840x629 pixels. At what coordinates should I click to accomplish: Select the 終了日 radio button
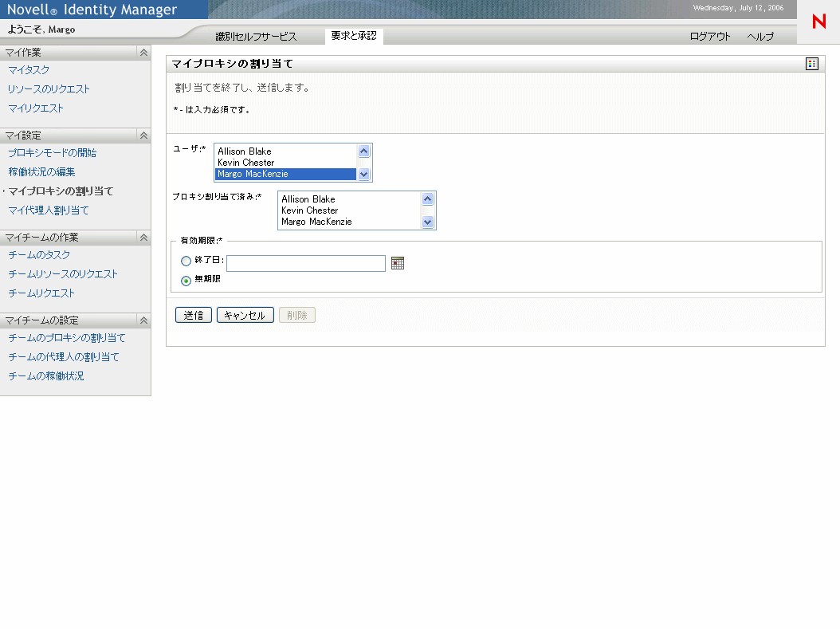click(x=186, y=261)
